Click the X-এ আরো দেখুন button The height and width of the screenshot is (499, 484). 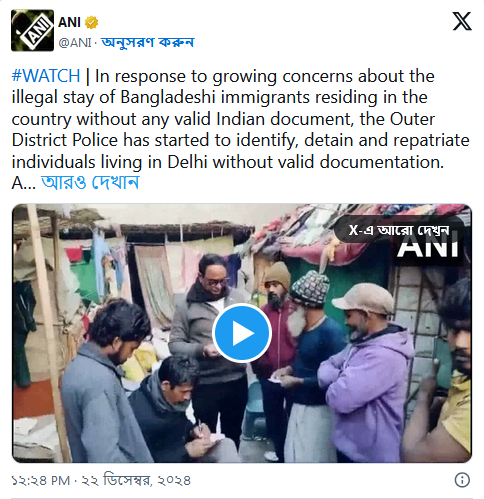pos(399,230)
